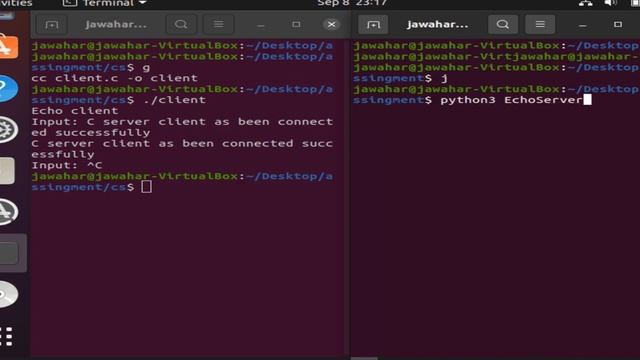
Task: Open the disc drive icon in dock
Action: tap(8, 294)
